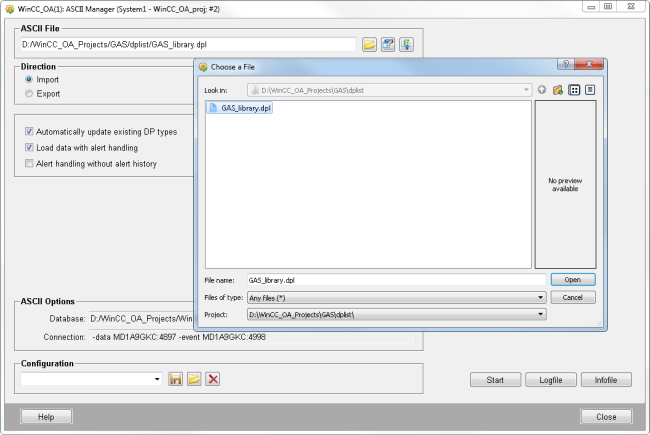Expand the Project path dropdown
Screen dimensions: 650x435
point(540,314)
